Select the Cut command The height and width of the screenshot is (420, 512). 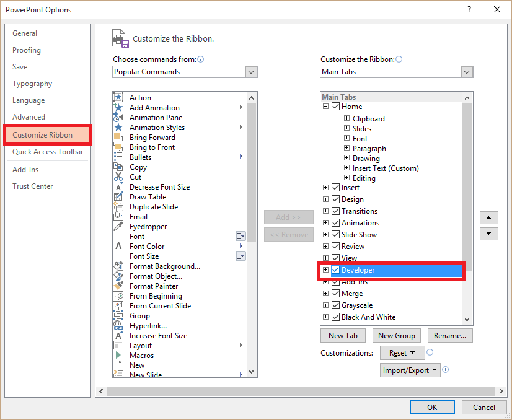pyautogui.click(x=138, y=177)
